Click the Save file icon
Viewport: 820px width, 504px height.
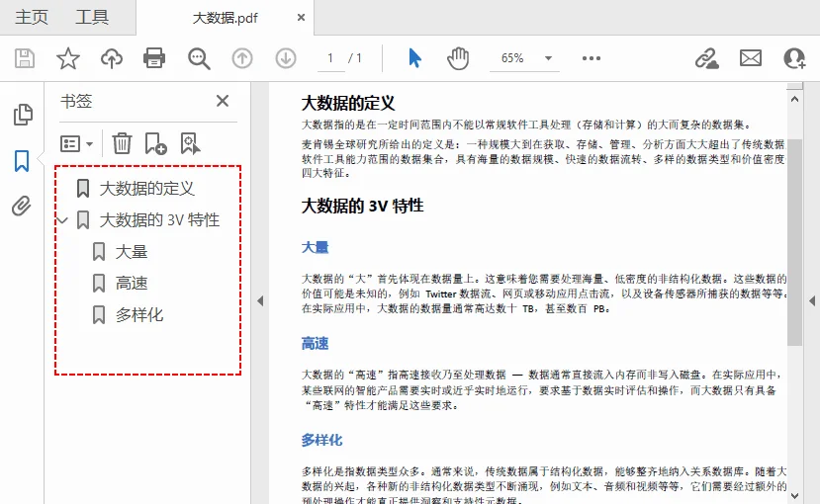(24, 58)
